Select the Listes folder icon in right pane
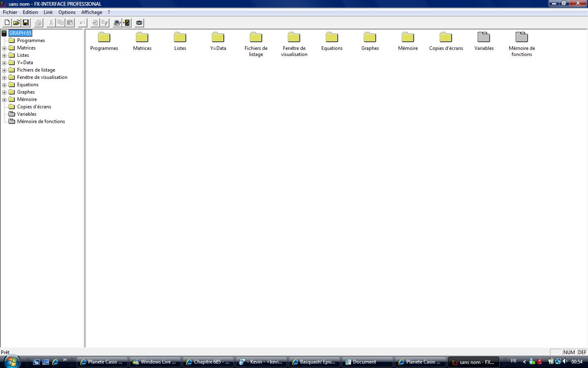 (180, 37)
